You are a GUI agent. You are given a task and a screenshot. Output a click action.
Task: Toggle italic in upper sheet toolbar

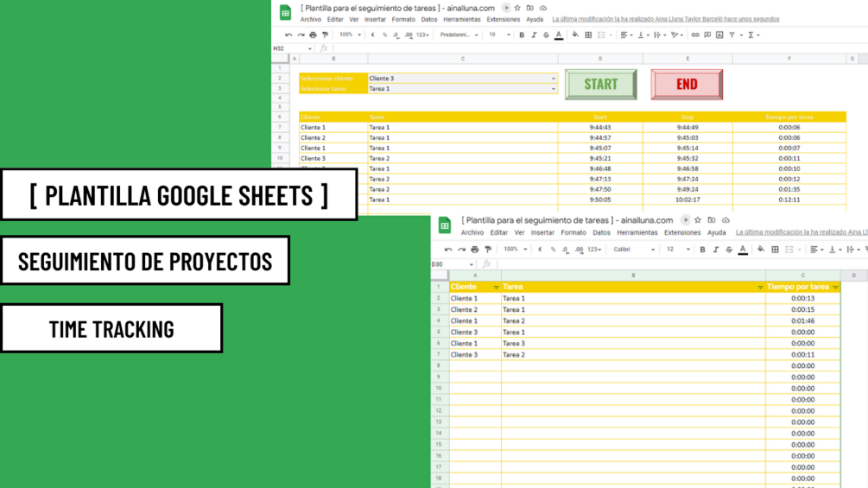(x=534, y=35)
